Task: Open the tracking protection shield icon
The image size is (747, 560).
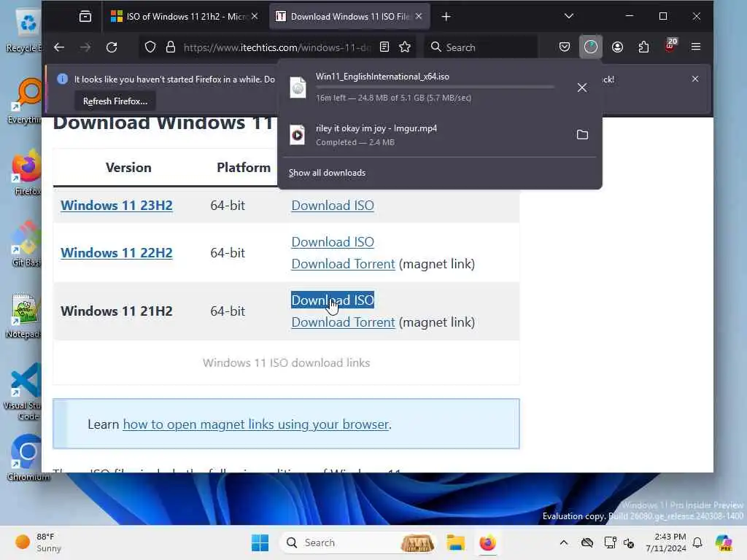Action: [150, 47]
